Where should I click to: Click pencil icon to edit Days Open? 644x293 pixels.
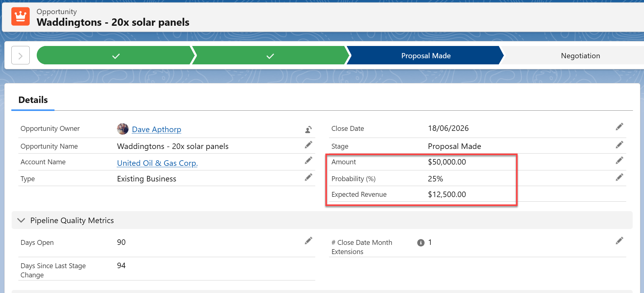click(309, 241)
